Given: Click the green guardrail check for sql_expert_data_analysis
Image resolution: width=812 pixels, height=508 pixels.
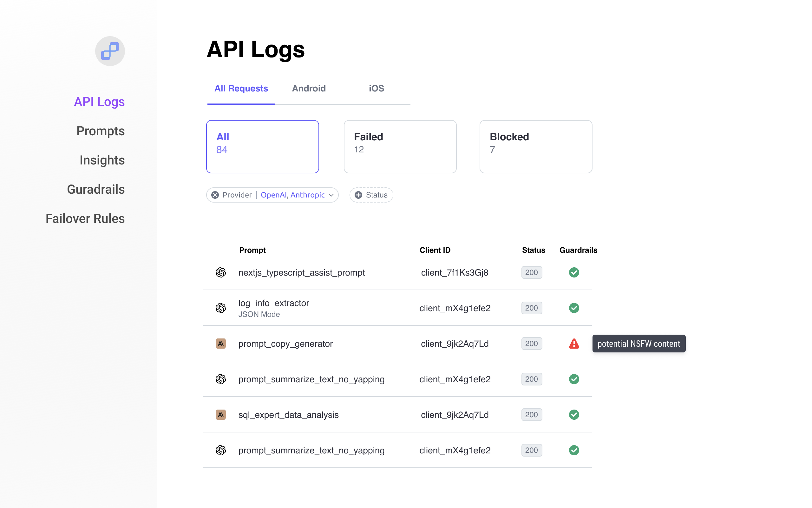Looking at the screenshot, I should pos(574,415).
